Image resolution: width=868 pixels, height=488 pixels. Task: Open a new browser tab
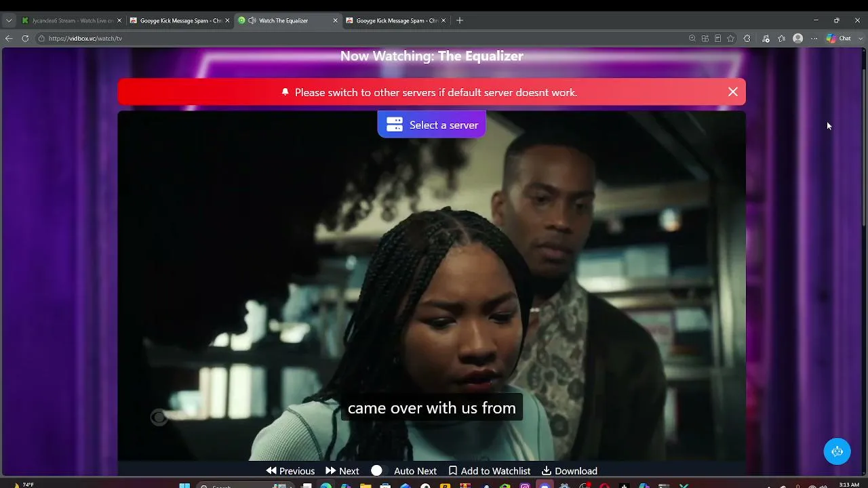460,20
